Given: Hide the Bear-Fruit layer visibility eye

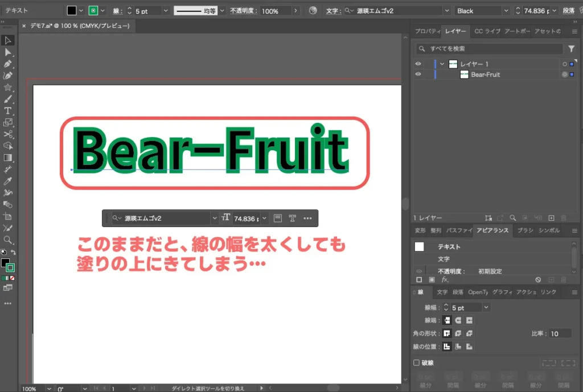Looking at the screenshot, I should click(x=419, y=75).
